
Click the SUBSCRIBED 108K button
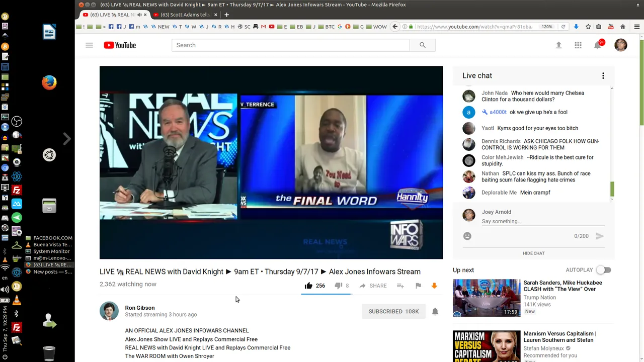tap(393, 311)
